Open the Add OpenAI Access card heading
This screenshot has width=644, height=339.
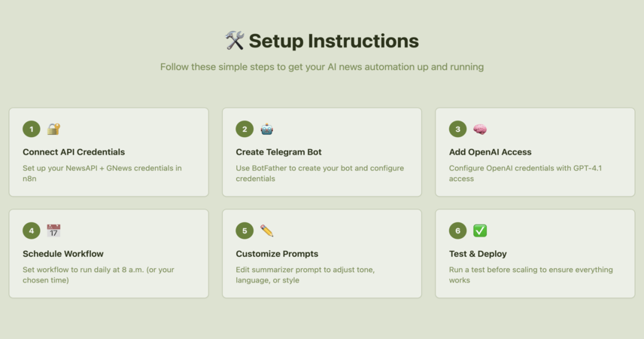coord(490,152)
